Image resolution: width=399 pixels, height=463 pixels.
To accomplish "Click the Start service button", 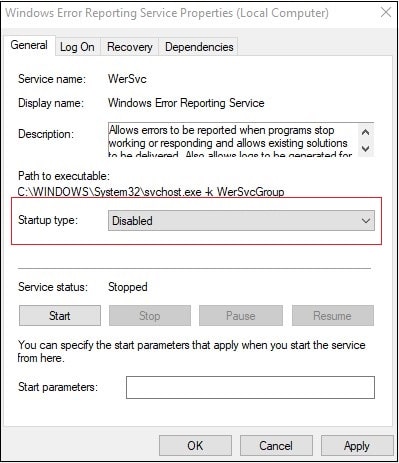I will 60,316.
